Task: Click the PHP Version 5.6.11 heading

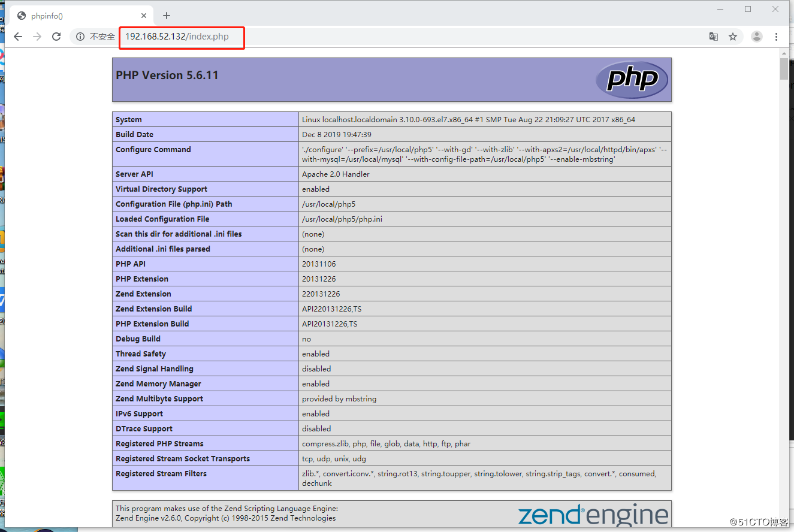Action: tap(167, 75)
